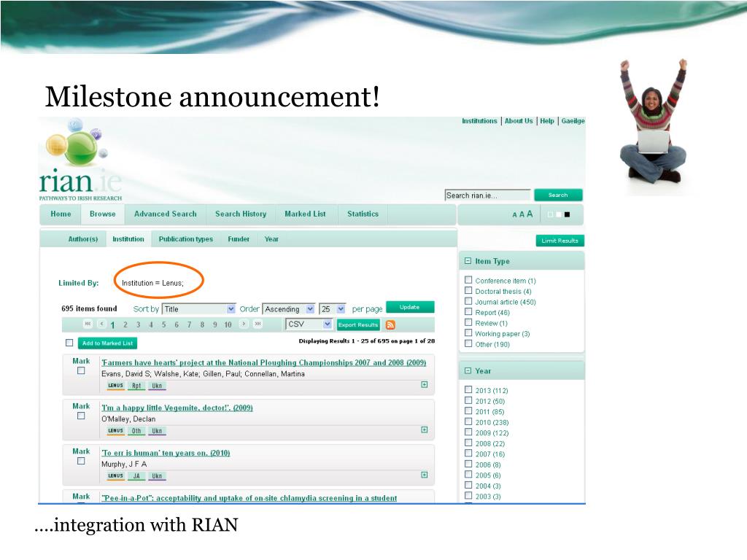Open the Order Ascending dropdown
The image size is (747, 560).
coord(289,309)
